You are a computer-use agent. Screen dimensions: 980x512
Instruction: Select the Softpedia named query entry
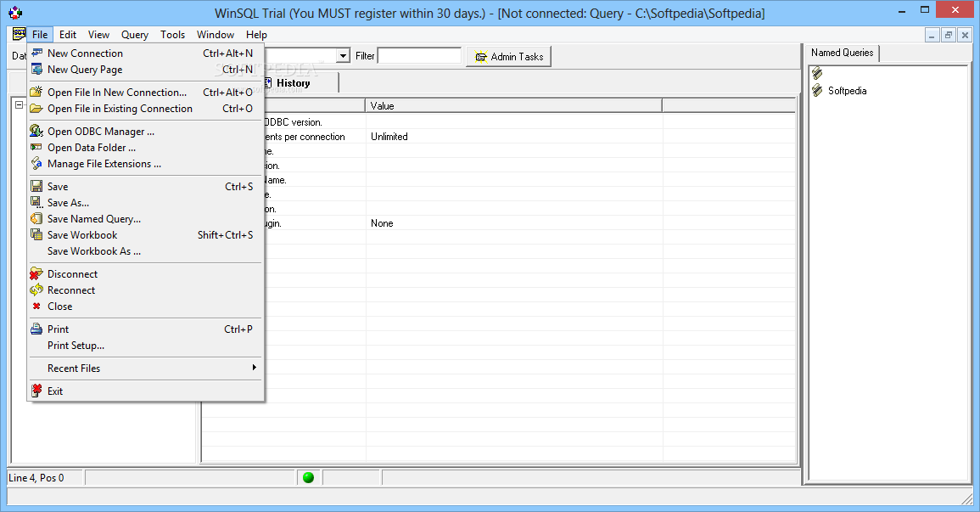click(847, 91)
